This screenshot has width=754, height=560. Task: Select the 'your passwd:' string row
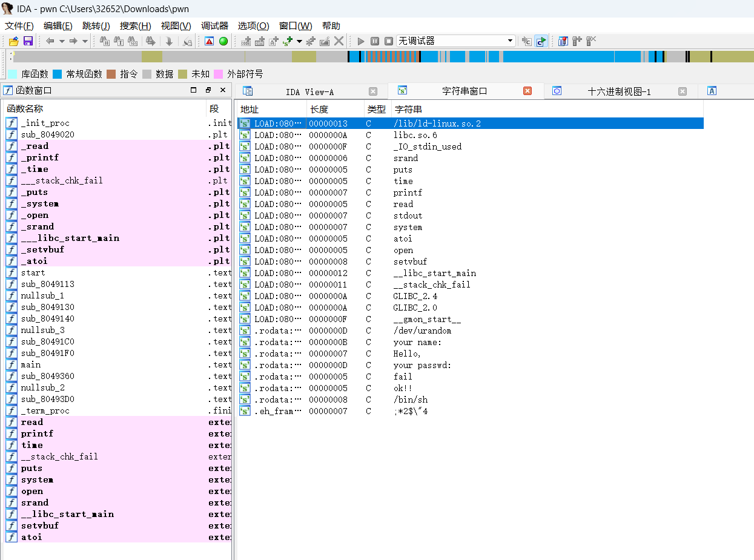click(470, 364)
